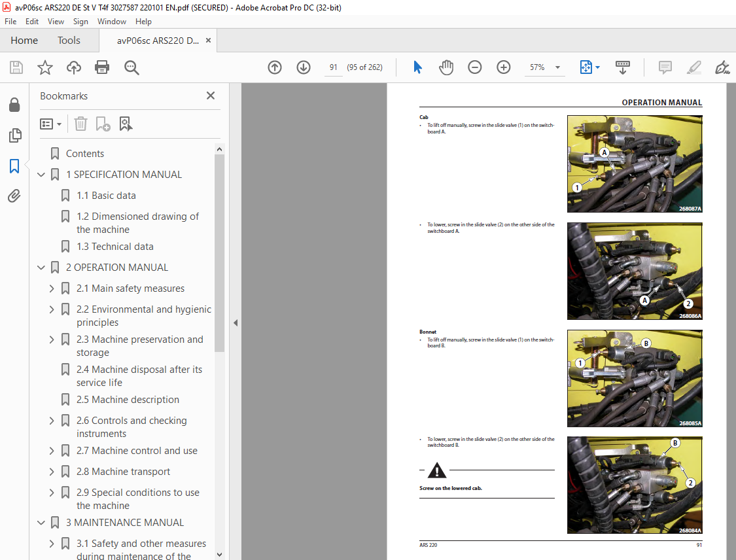This screenshot has height=560, width=736.
Task: Open the Fill & Sign tool
Action: 722,67
